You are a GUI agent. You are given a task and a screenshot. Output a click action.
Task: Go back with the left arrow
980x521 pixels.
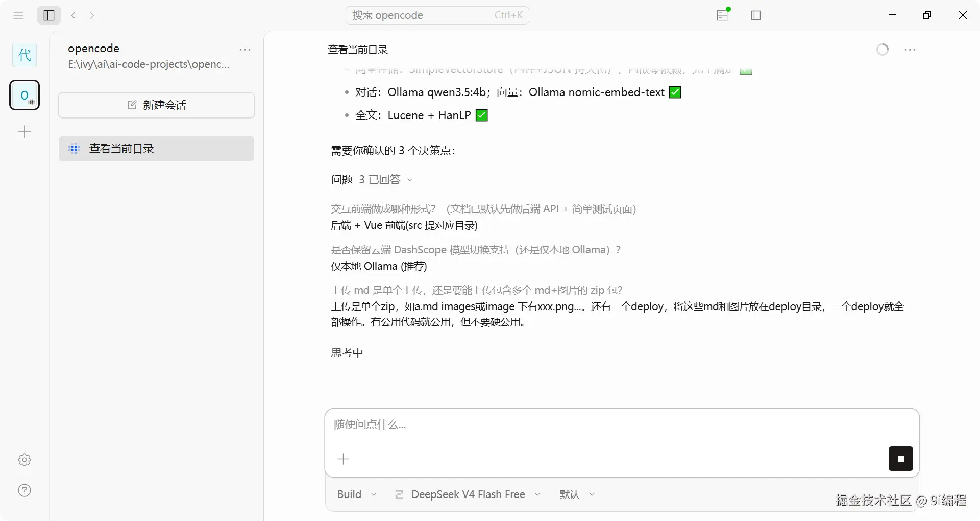(x=73, y=15)
